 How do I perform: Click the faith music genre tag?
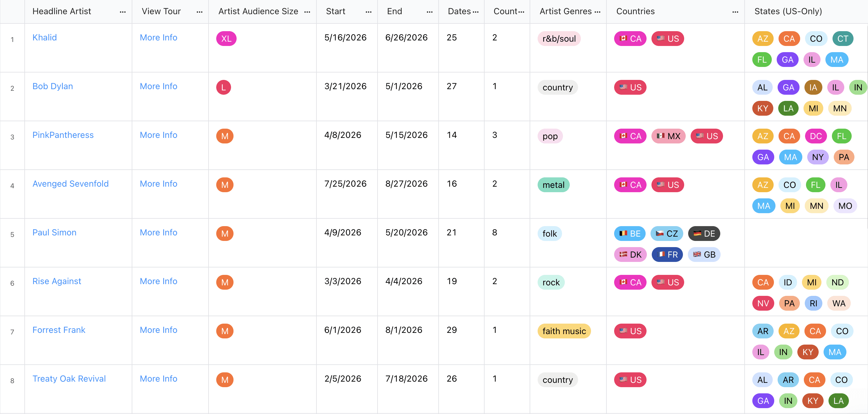[x=564, y=331]
